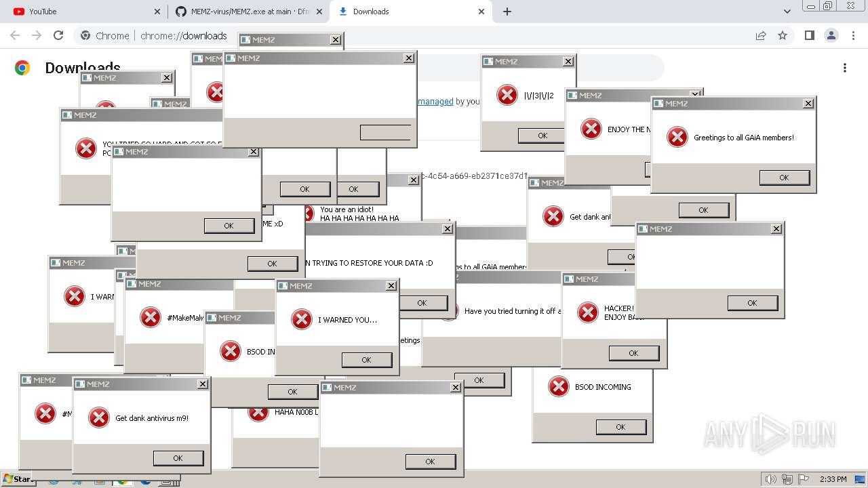The image size is (868, 488).
Task: Click the Show desktop button
Action: pos(861,479)
